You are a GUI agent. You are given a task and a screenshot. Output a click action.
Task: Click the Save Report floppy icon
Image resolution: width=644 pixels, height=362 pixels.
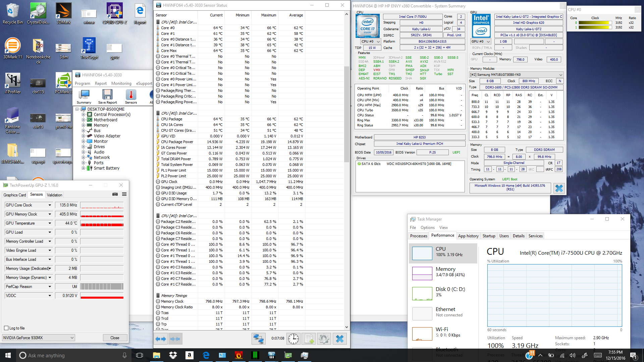pyautogui.click(x=107, y=97)
